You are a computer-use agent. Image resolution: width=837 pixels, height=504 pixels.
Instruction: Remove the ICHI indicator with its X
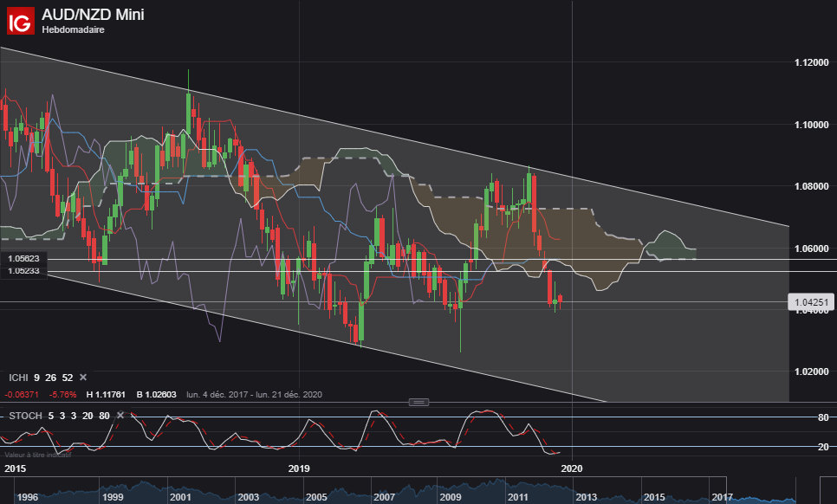83,378
